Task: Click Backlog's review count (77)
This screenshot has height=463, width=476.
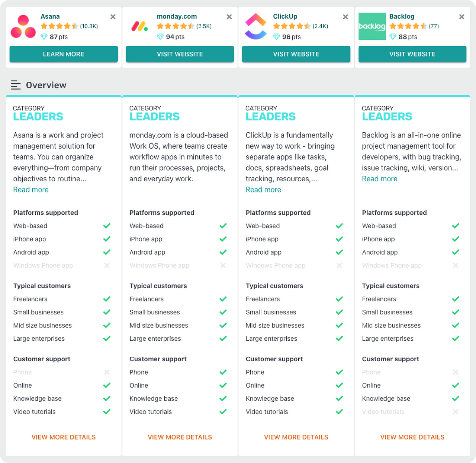Action: (x=434, y=26)
